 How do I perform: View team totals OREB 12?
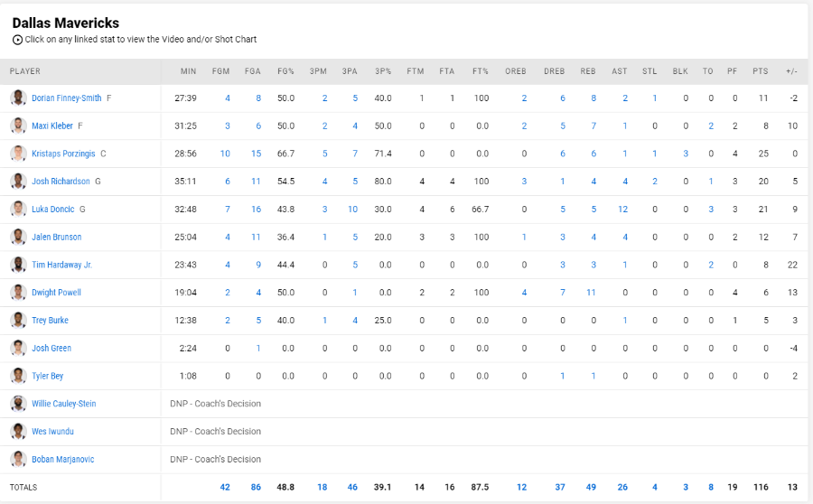(x=521, y=487)
